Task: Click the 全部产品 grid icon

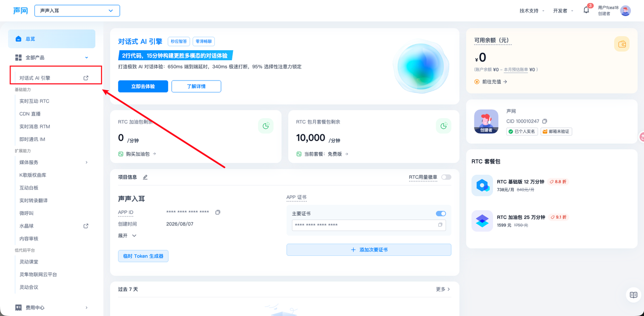Action: (19, 58)
